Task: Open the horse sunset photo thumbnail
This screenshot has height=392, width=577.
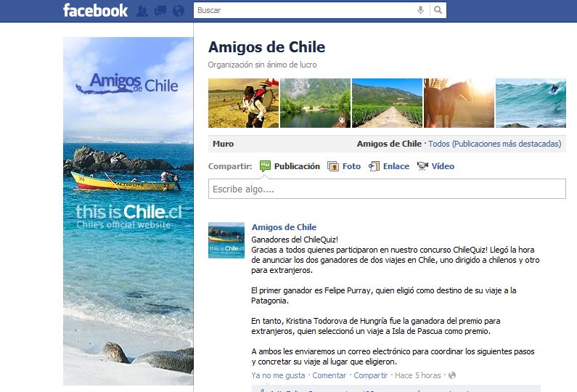Action: pyautogui.click(x=459, y=103)
